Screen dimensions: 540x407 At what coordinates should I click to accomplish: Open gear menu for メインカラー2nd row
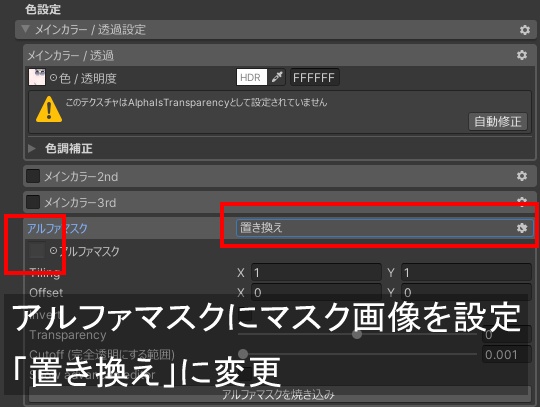click(x=522, y=176)
